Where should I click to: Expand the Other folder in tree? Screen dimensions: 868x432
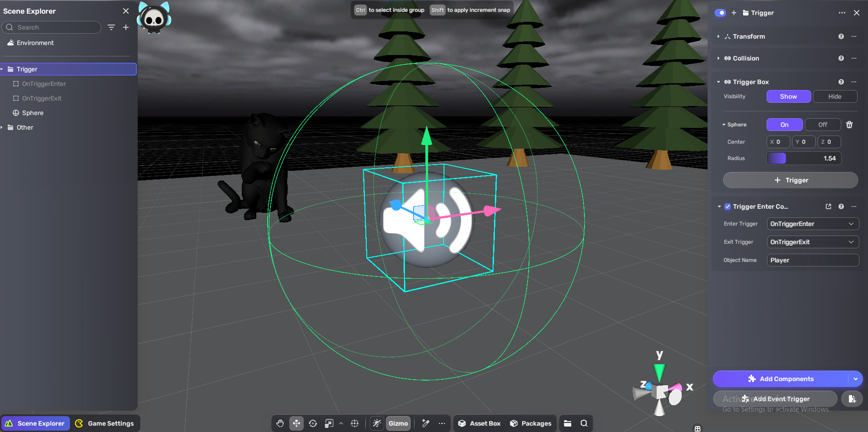click(2, 127)
